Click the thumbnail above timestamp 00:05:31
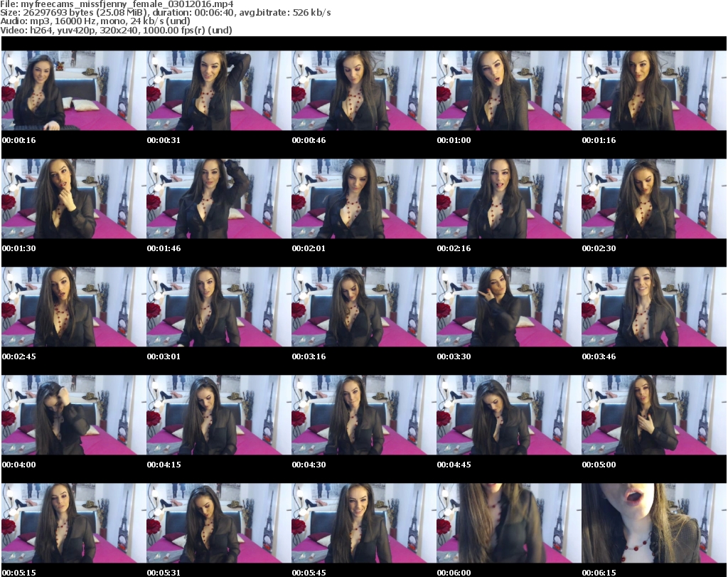 pos(219,523)
